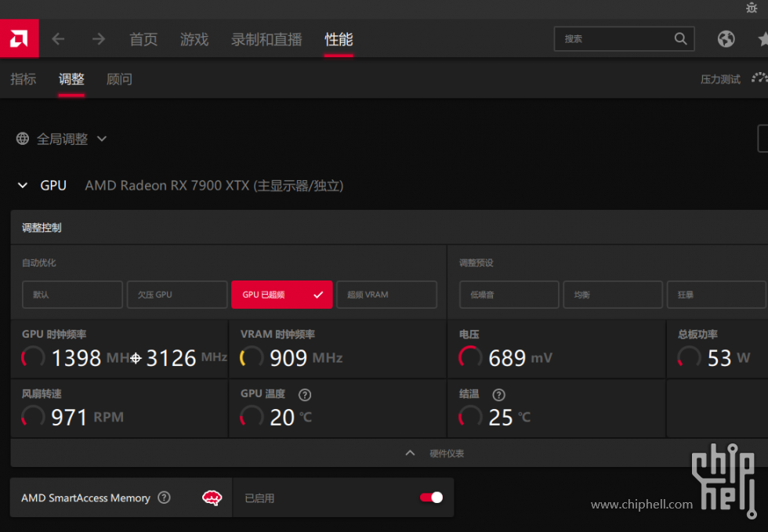Viewport: 768px width, 532px height.
Task: Click the 971 RPM fan speed value
Action: pyautogui.click(x=87, y=418)
